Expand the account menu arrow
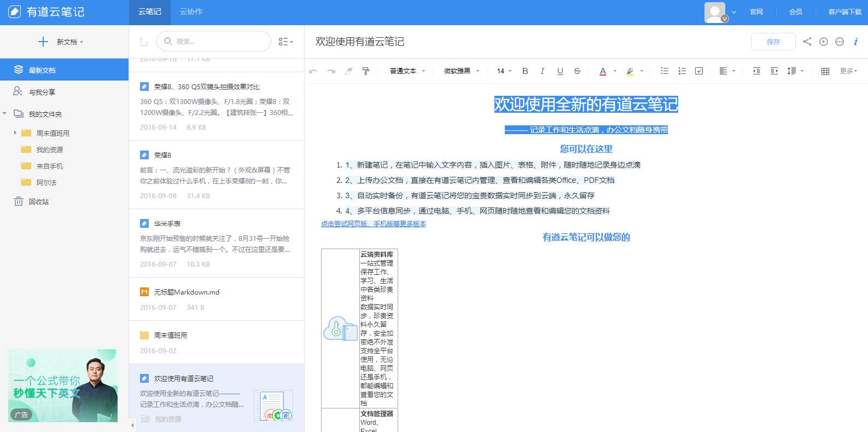This screenshot has width=868, height=432. pyautogui.click(x=734, y=12)
